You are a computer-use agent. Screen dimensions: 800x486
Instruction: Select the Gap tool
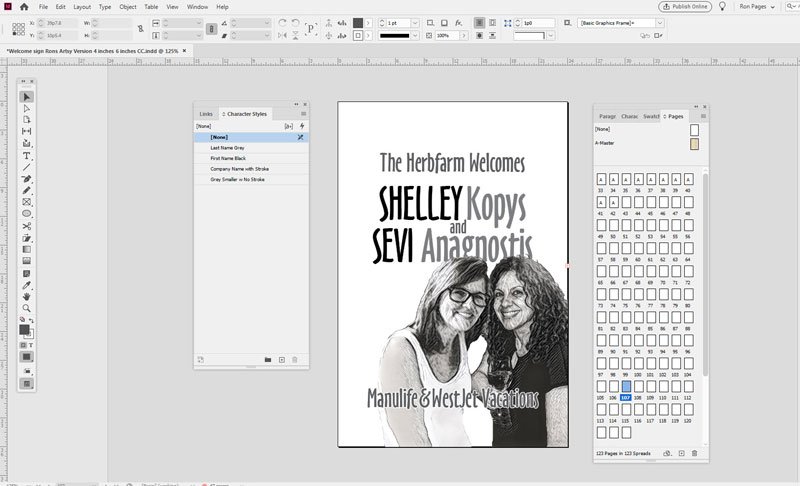point(27,132)
